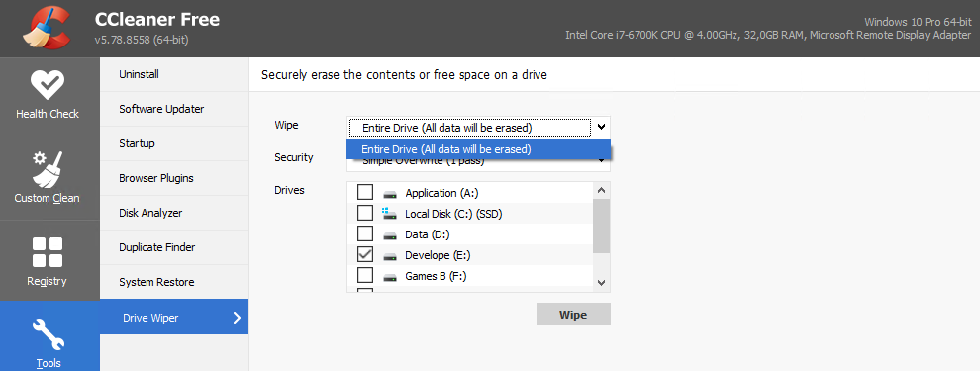Image resolution: width=980 pixels, height=371 pixels.
Task: Open the Uninstall tool
Action: 174,74
